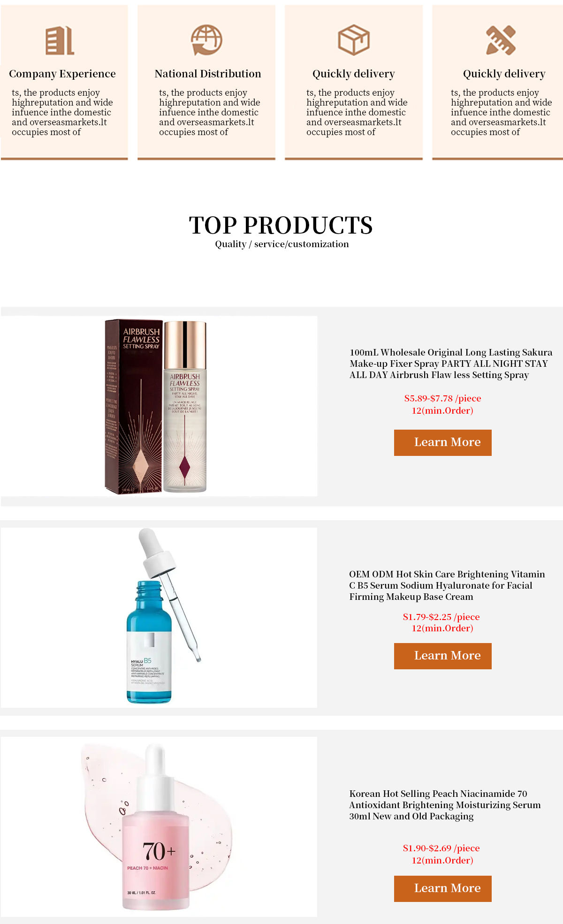
Task: Open the 100mL Sakura Make-up Fixer Spray title
Action: coord(451,364)
